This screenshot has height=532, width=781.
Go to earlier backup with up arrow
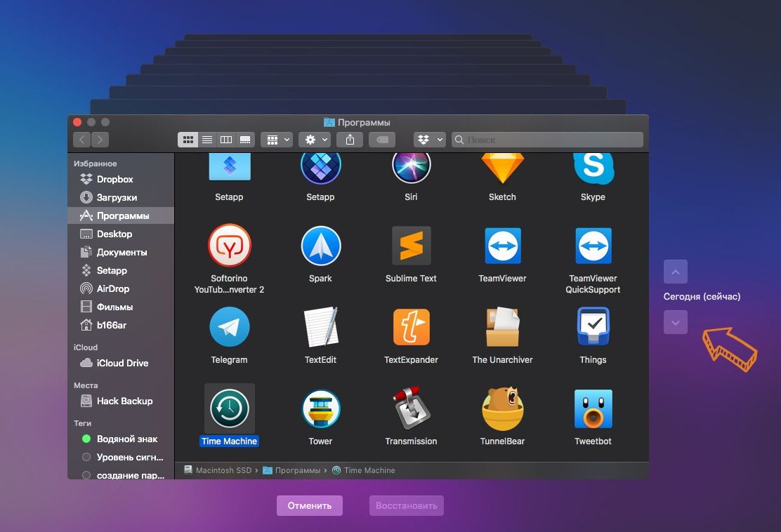(676, 272)
